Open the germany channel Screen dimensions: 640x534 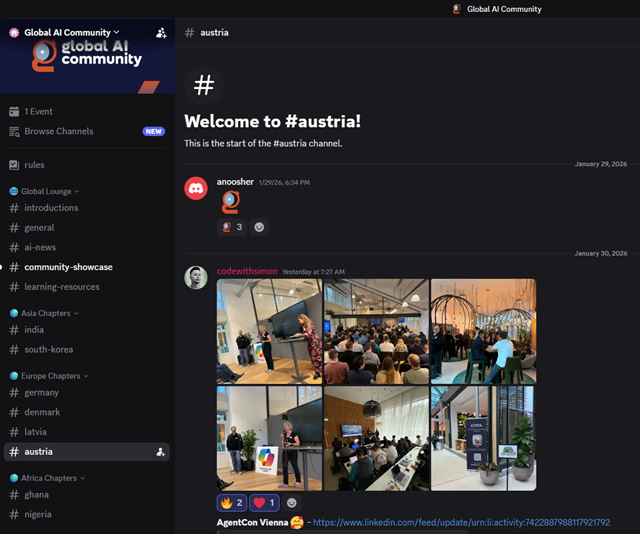click(x=41, y=393)
